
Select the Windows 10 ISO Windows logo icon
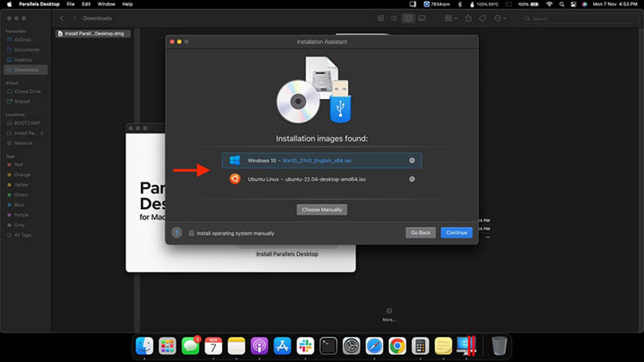click(x=234, y=160)
